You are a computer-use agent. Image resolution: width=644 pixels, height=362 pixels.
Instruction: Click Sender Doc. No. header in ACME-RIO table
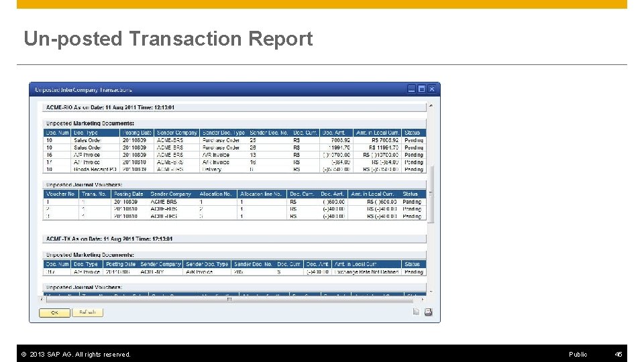(x=268, y=133)
